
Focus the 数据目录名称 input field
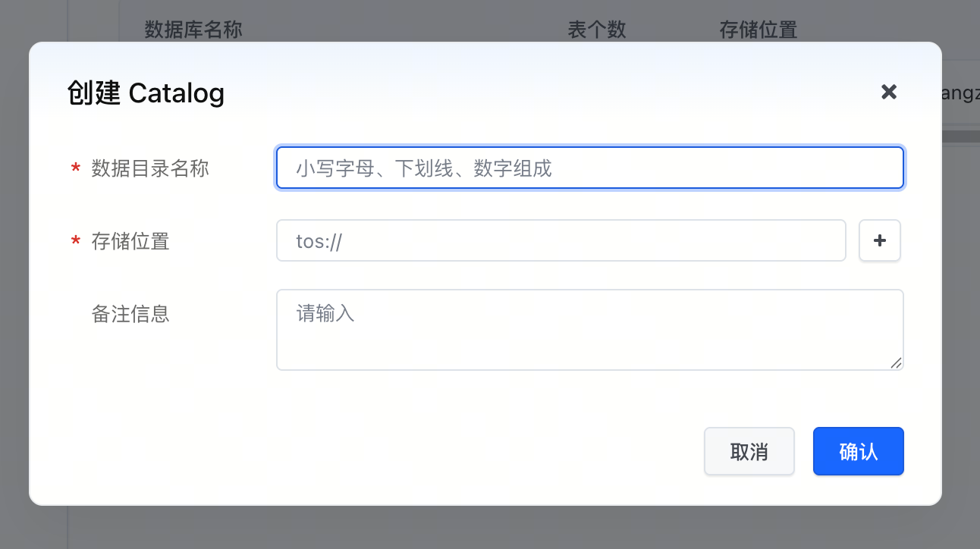(x=589, y=168)
